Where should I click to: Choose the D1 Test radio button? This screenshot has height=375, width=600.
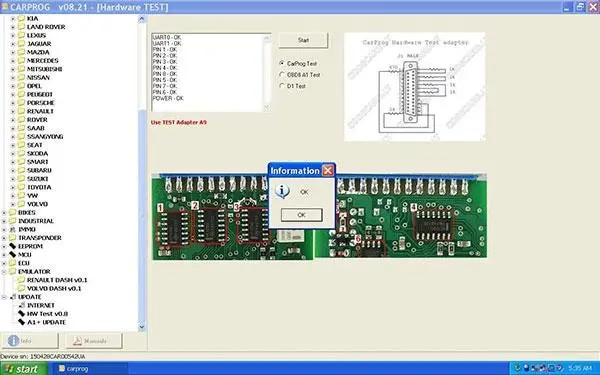coord(282,86)
